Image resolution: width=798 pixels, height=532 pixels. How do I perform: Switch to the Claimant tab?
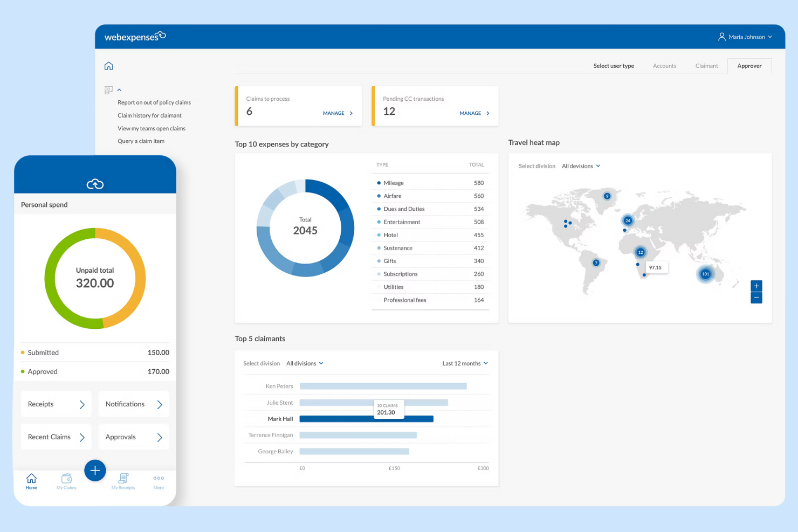pyautogui.click(x=706, y=65)
